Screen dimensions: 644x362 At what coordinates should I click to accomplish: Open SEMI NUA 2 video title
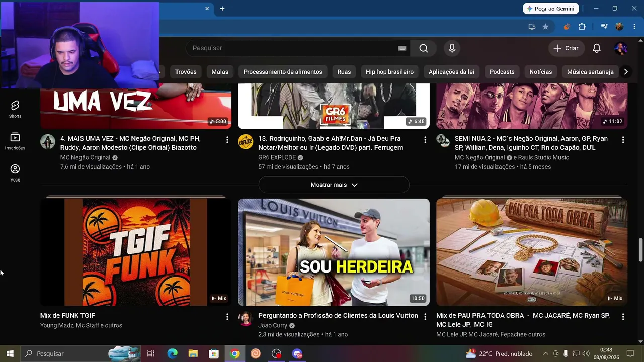click(x=531, y=143)
